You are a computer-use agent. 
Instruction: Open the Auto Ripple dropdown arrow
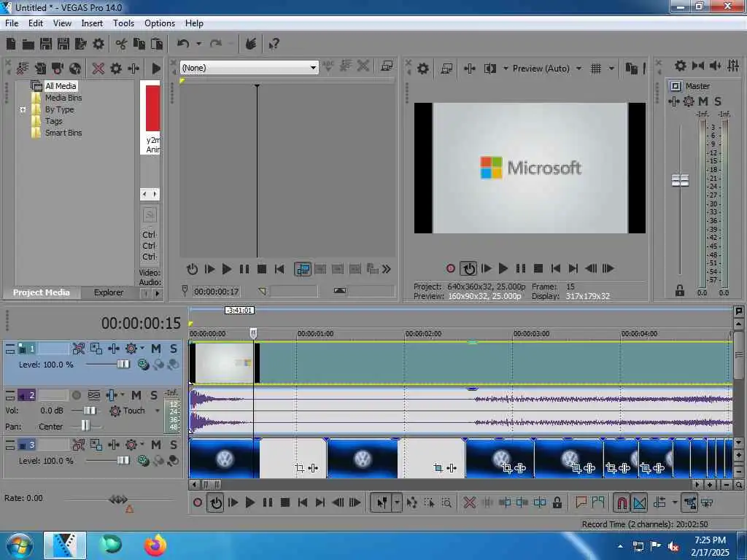coord(674,502)
